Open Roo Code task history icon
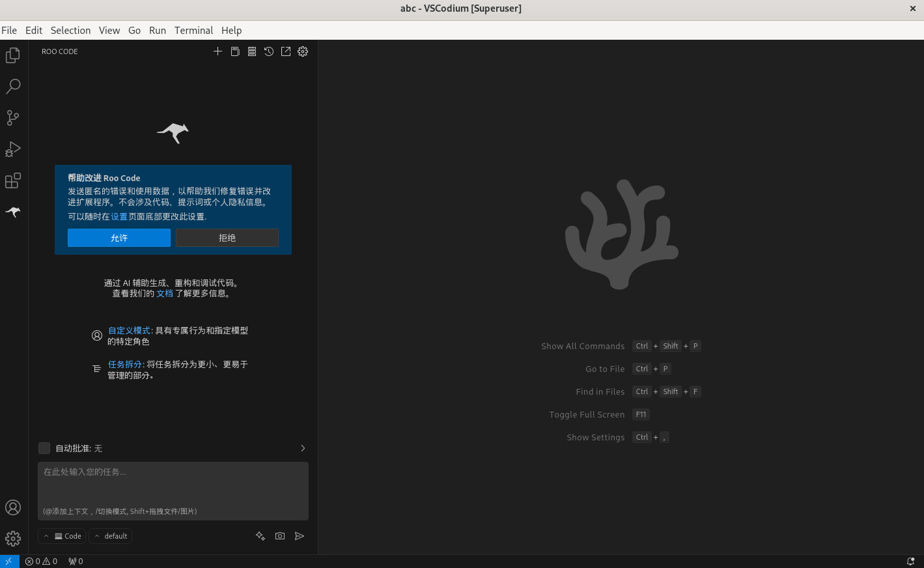This screenshot has height=568, width=924. [x=269, y=51]
